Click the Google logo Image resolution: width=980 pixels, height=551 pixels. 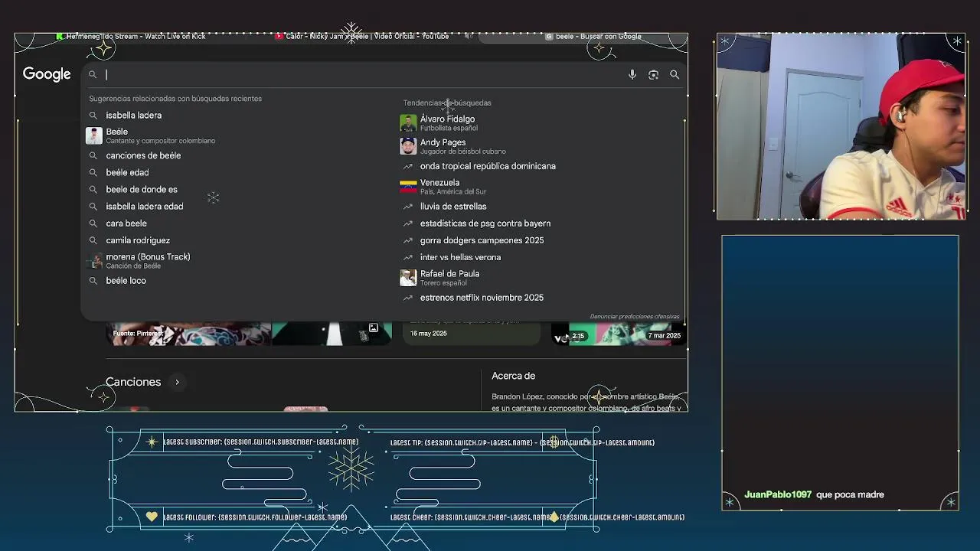click(47, 74)
